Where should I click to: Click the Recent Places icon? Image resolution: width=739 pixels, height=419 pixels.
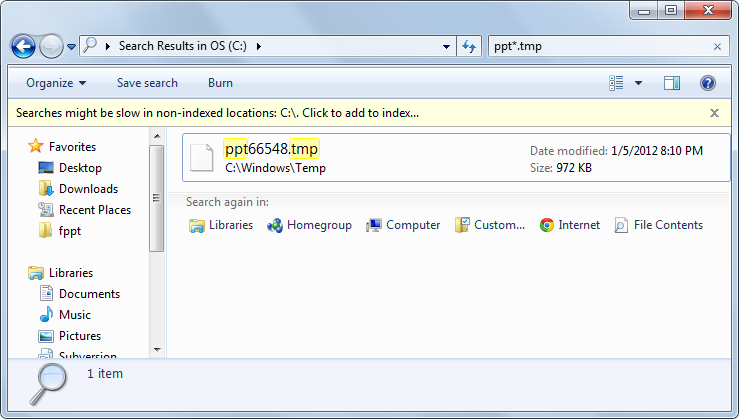(46, 210)
